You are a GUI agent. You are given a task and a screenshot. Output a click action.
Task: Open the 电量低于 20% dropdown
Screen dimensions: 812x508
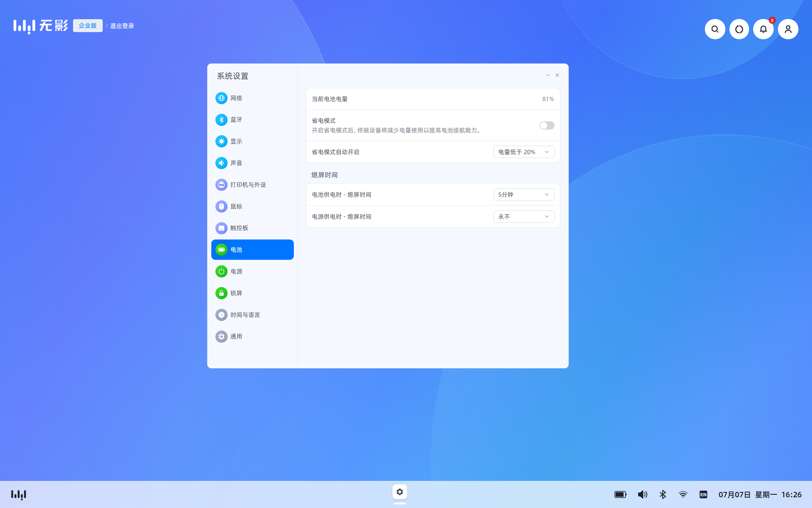tap(524, 152)
